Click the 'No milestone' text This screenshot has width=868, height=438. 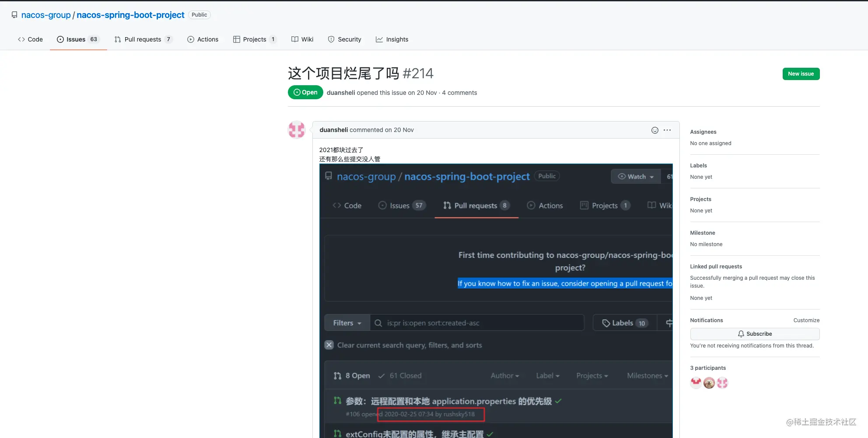point(706,244)
